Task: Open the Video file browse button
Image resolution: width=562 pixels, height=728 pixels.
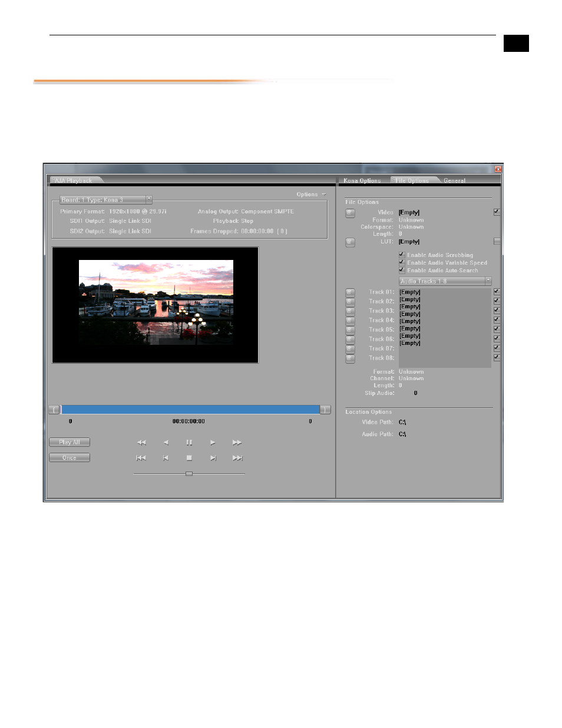Action: click(x=350, y=213)
